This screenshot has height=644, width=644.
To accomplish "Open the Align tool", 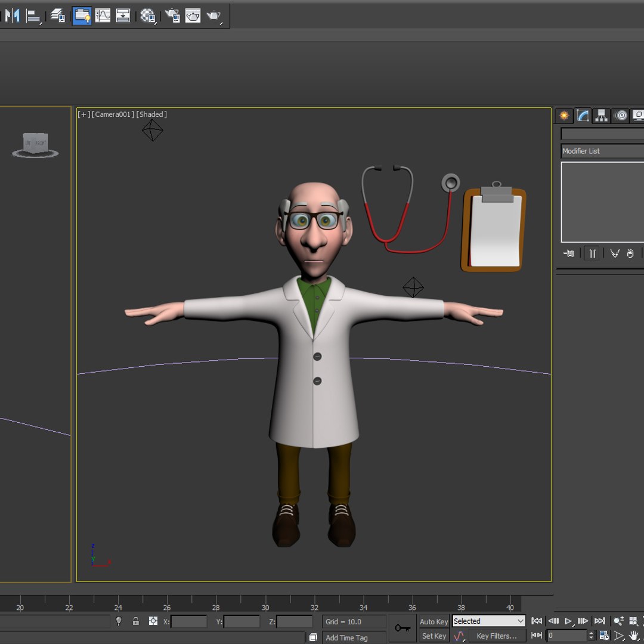I will [33, 16].
